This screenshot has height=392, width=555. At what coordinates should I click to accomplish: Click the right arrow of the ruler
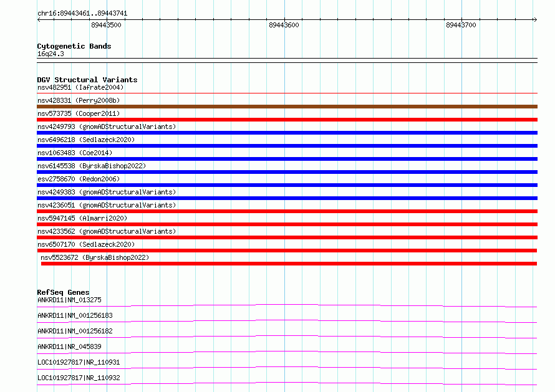(x=535, y=19)
